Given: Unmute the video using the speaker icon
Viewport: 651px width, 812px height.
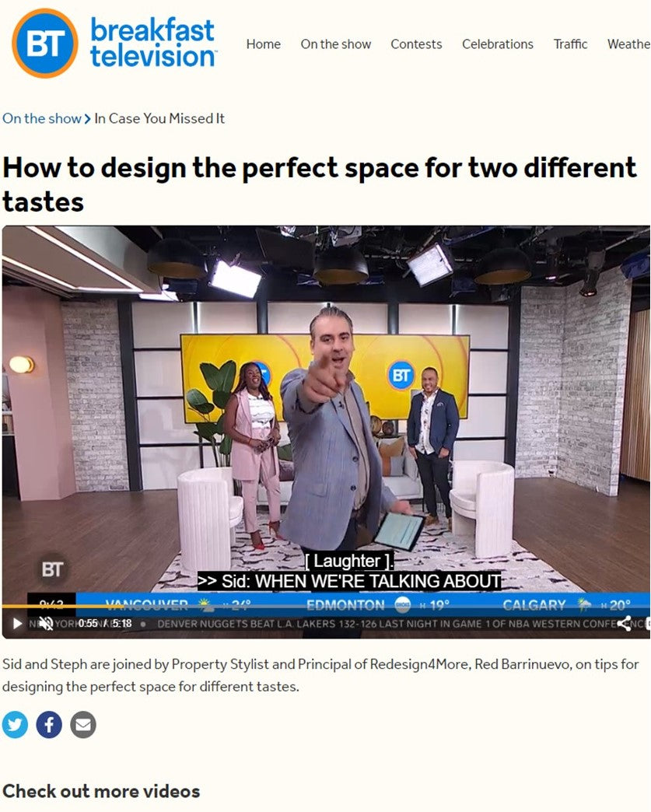Looking at the screenshot, I should [x=47, y=624].
